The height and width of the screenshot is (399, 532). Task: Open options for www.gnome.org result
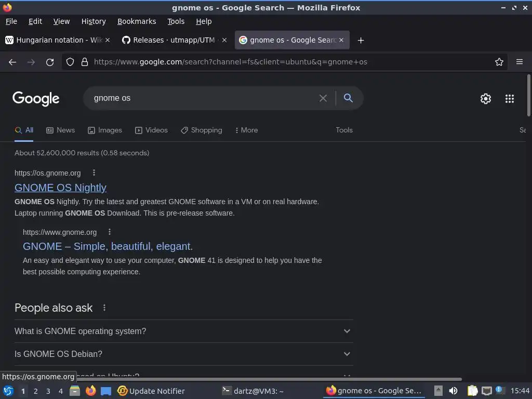coord(109,232)
